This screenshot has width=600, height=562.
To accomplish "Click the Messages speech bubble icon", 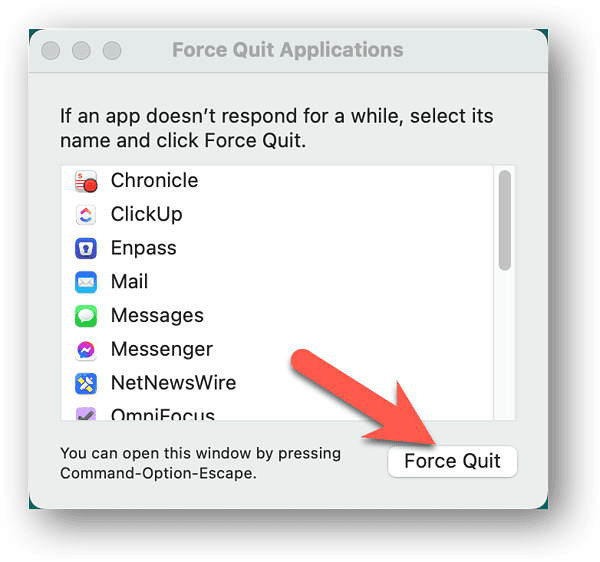I will coord(86,316).
